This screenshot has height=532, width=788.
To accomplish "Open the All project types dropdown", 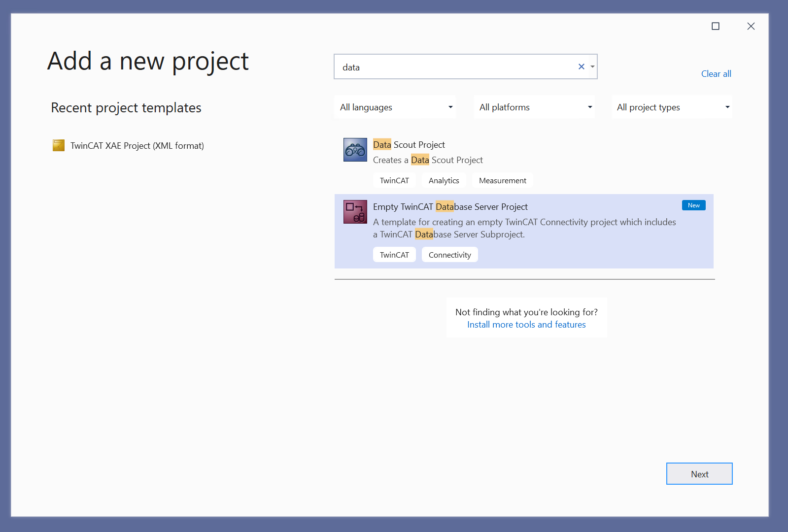I will [x=672, y=107].
